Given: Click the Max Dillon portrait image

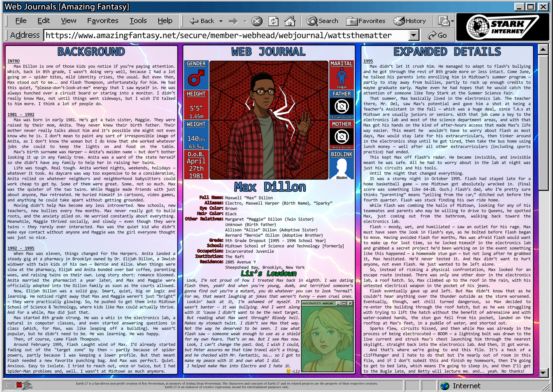Looking at the screenshot, I should click(269, 120).
